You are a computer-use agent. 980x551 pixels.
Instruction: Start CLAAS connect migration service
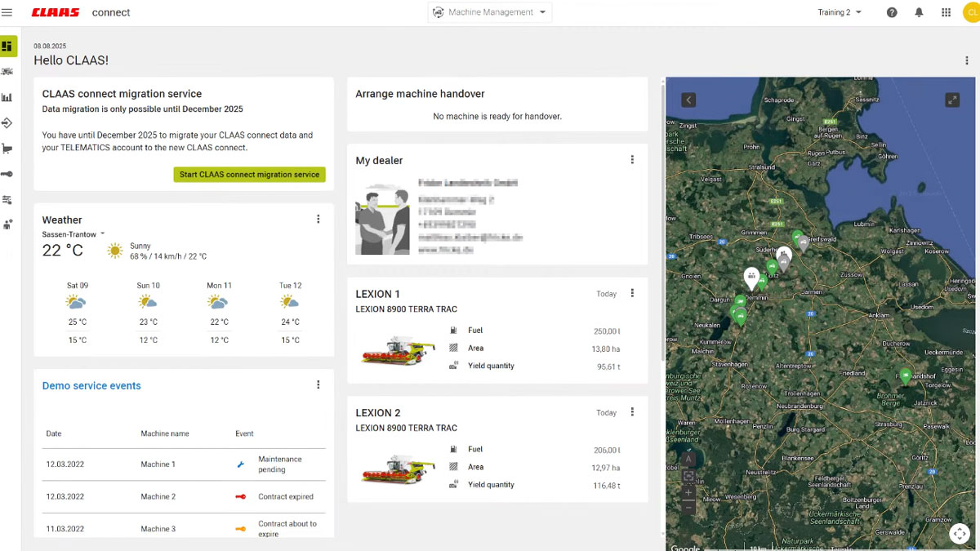pyautogui.click(x=250, y=175)
